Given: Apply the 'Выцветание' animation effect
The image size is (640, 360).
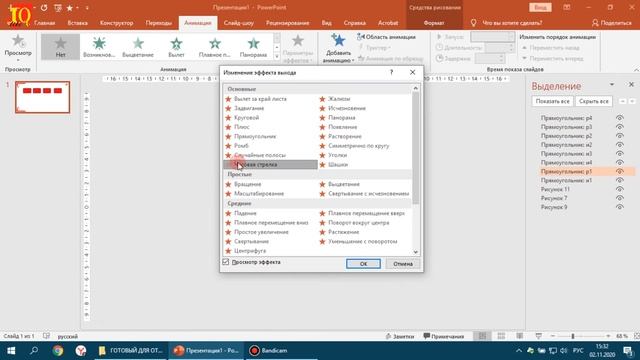Looking at the screenshot, I should [138, 47].
